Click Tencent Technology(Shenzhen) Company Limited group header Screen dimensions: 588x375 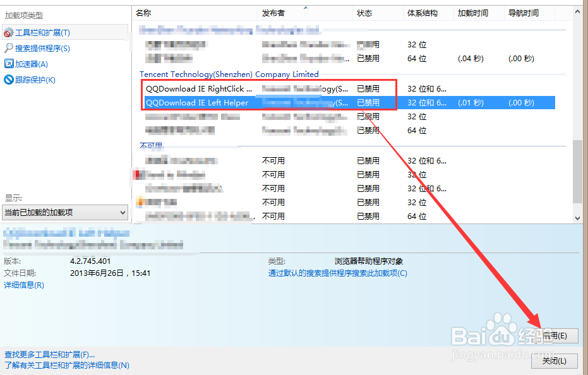click(x=229, y=74)
